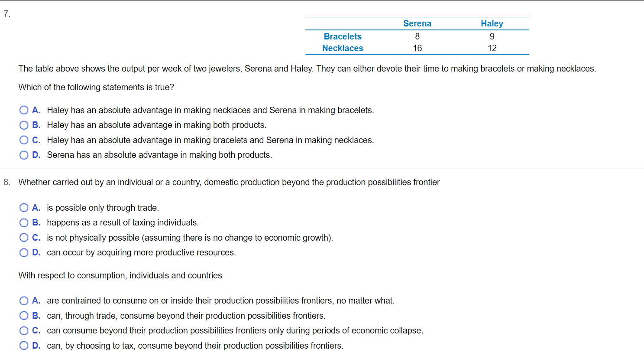Select answer B stating Haley has absolute advantage in both
Viewport: 644px width, 356px height.
click(x=24, y=125)
